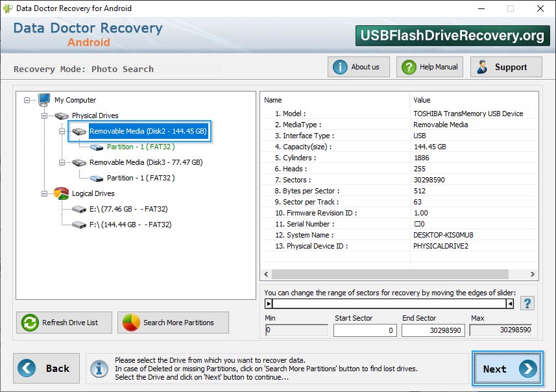Click the Support person icon
The height and width of the screenshot is (392, 556).
coord(482,67)
